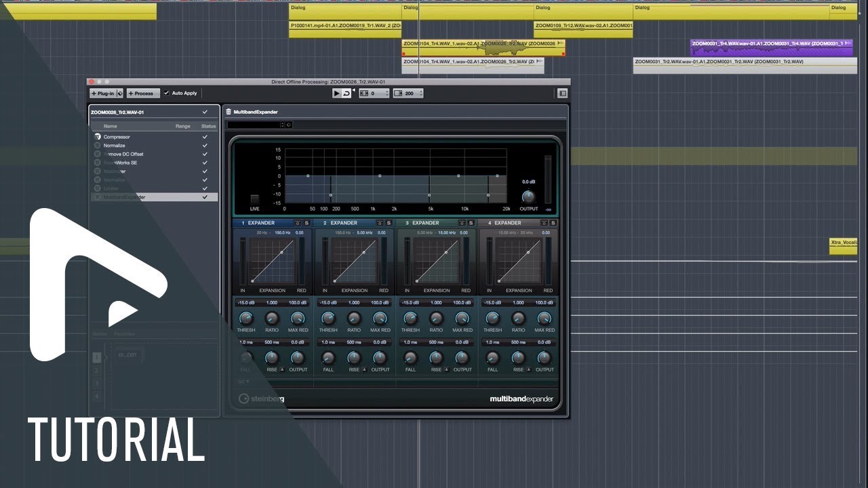The width and height of the screenshot is (868, 488).
Task: Bypass band 1 Expander
Action: click(x=298, y=223)
